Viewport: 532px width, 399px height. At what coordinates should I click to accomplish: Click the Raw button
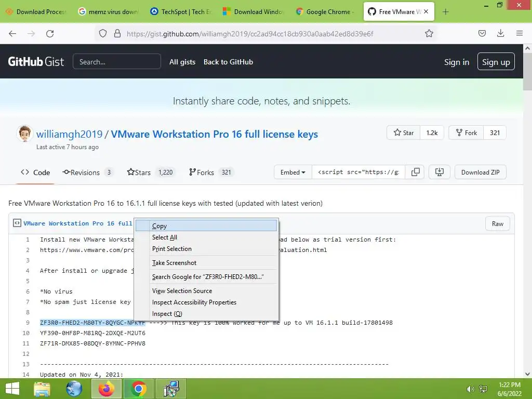tap(497, 223)
